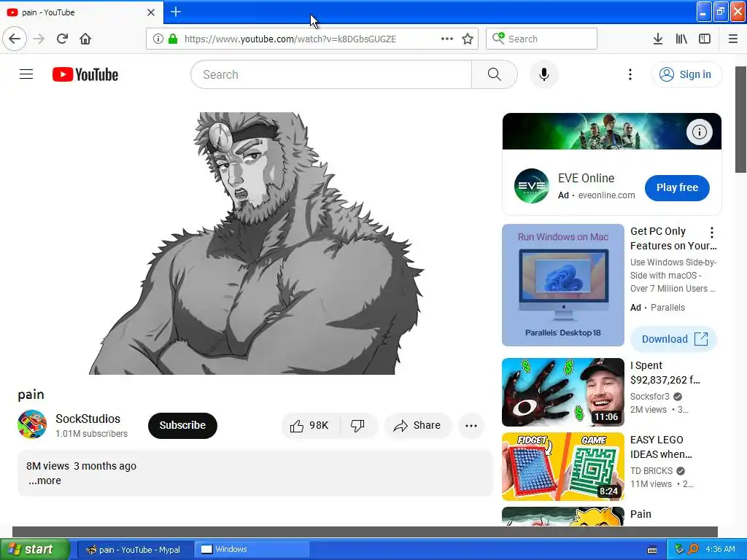747x560 pixels.
Task: Switch to 'pain - YouTube - Mypal' taskbar item
Action: [x=135, y=550]
